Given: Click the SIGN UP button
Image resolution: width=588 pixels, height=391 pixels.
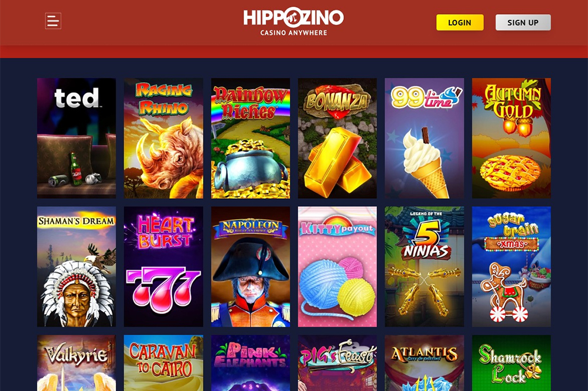Looking at the screenshot, I should coord(523,22).
